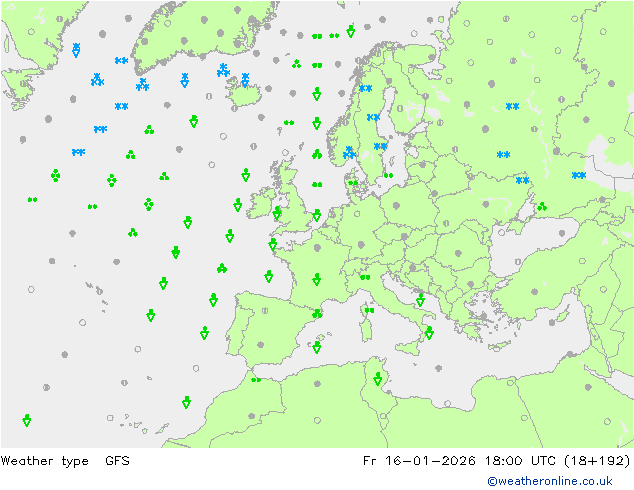This screenshot has height=490, width=634.
Task: Select the green shower symbol in Tunisia
Action: pyautogui.click(x=378, y=379)
